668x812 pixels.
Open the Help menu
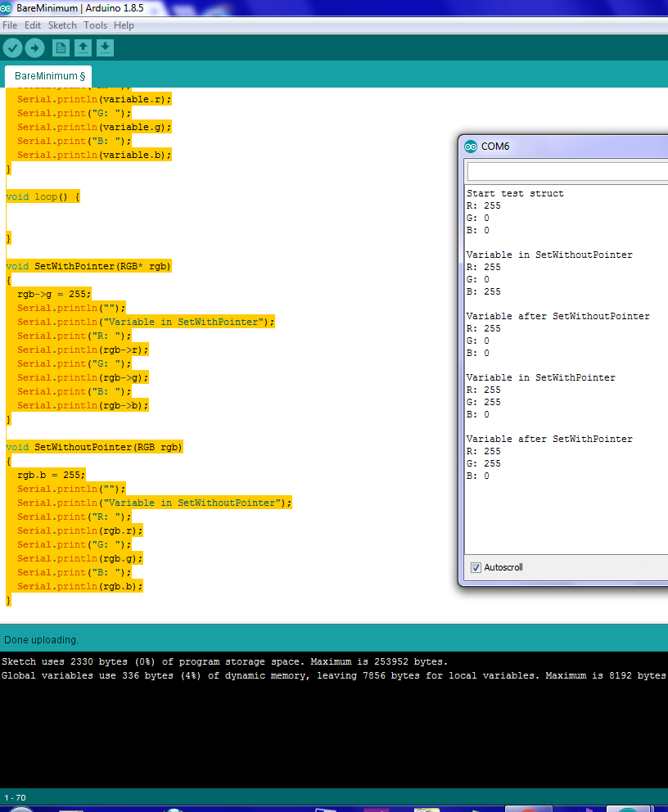coord(124,25)
